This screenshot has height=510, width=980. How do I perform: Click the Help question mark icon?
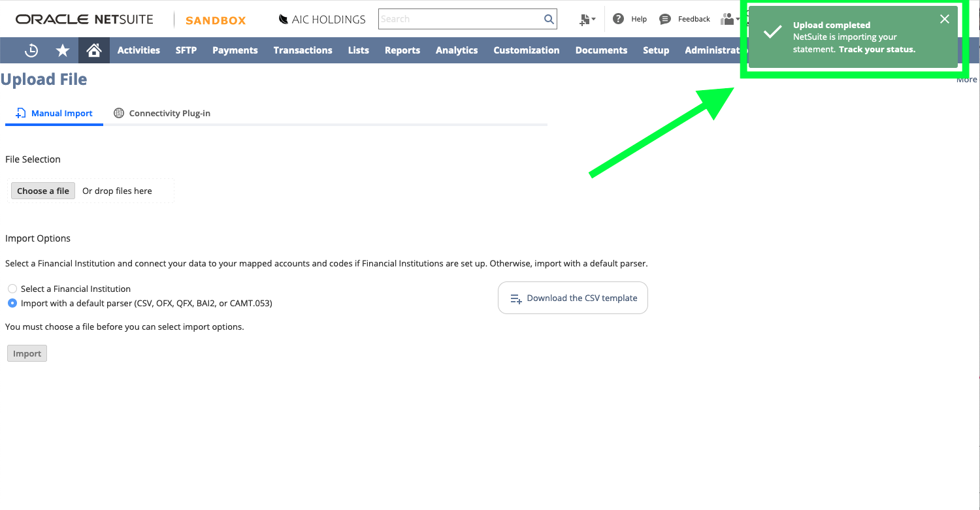click(x=619, y=19)
